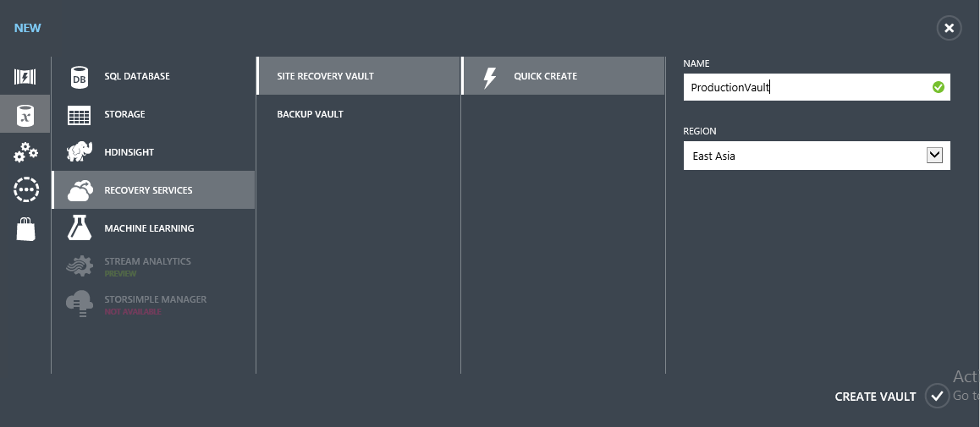Open the Stream Analytics preview item
This screenshot has height=427, width=980.
(x=147, y=262)
